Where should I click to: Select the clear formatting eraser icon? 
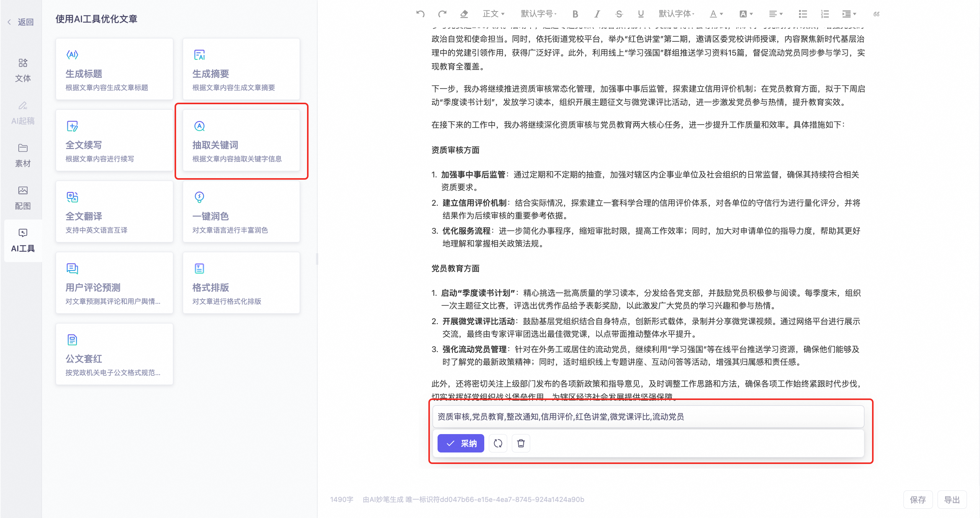[x=464, y=14]
